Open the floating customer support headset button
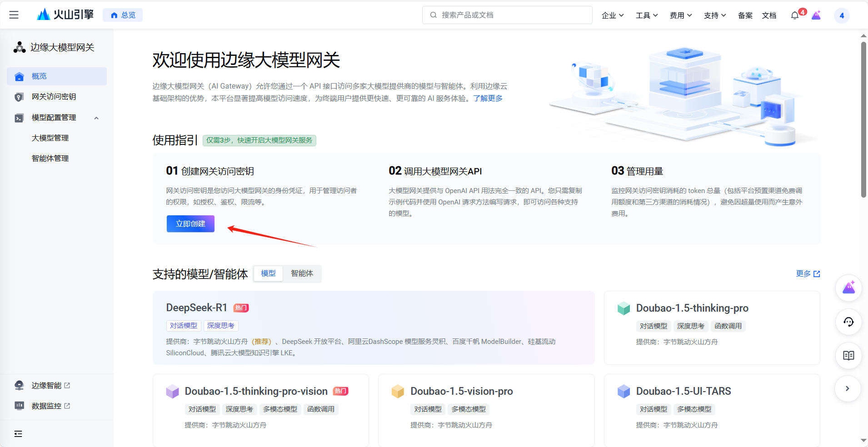The image size is (868, 447). 848,322
